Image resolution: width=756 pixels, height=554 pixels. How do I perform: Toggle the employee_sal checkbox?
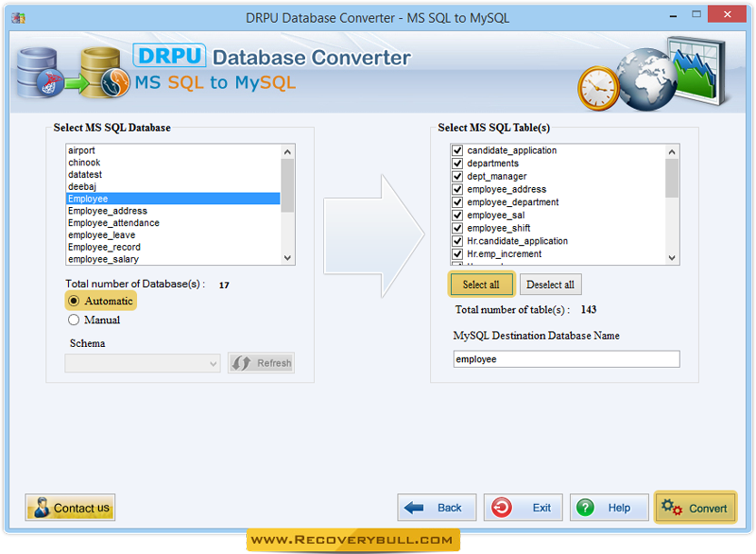click(x=457, y=215)
